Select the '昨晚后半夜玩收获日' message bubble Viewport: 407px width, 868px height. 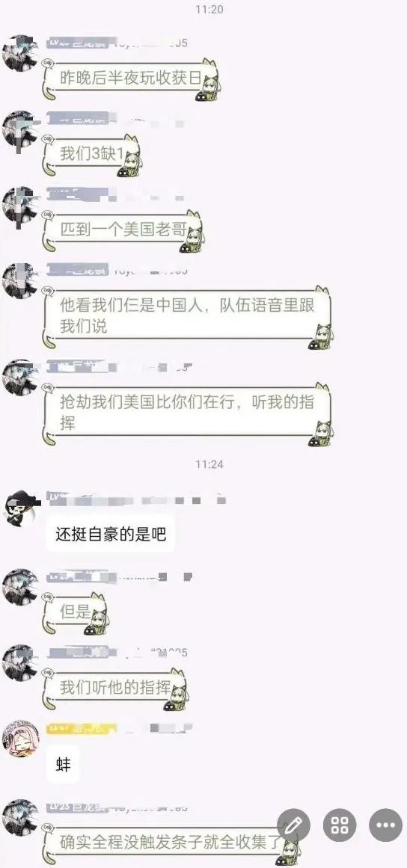click(x=132, y=79)
